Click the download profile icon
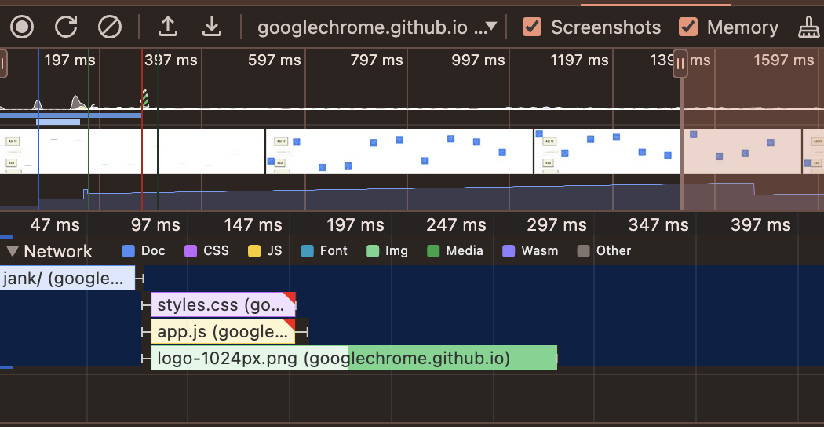 tap(211, 27)
